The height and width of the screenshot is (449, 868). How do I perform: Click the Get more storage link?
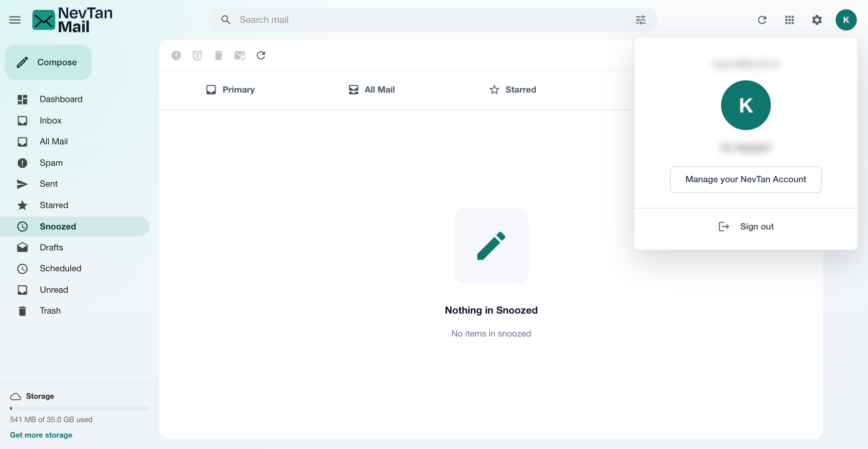41,435
